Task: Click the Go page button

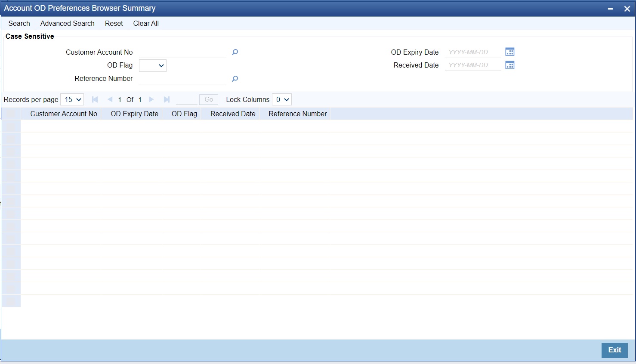Action: [x=209, y=99]
